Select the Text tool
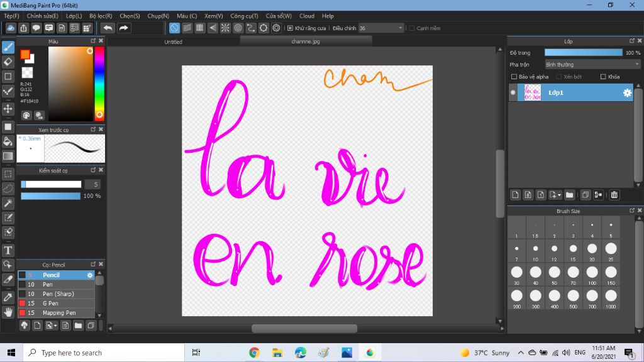 tap(8, 250)
